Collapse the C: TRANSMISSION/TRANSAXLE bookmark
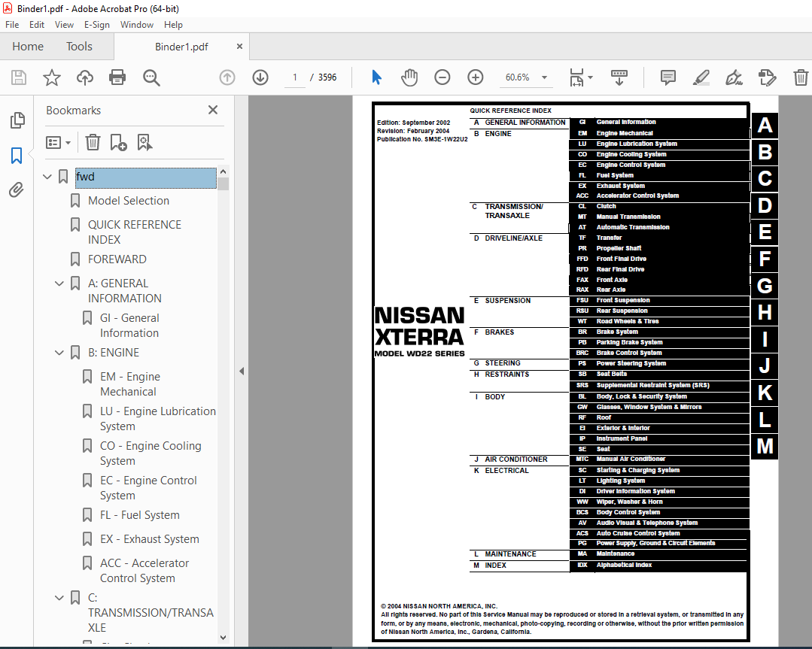This screenshot has height=649, width=812. 59,598
